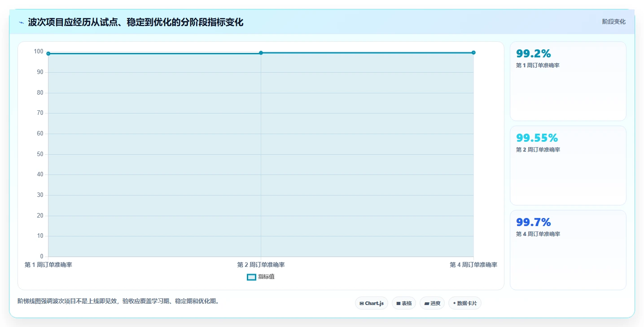Screen dimensions: 644x327
Task: Click the last data point for 第 4 周
Action: [473, 52]
